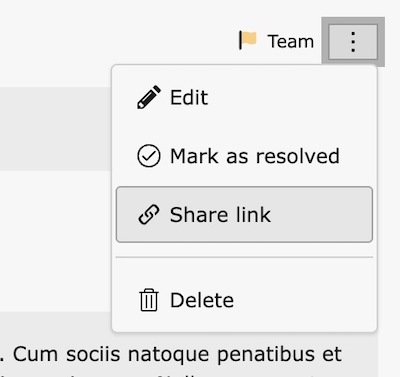This screenshot has height=377, width=400.
Task: Close the menu via three-dot button
Action: pos(353,42)
